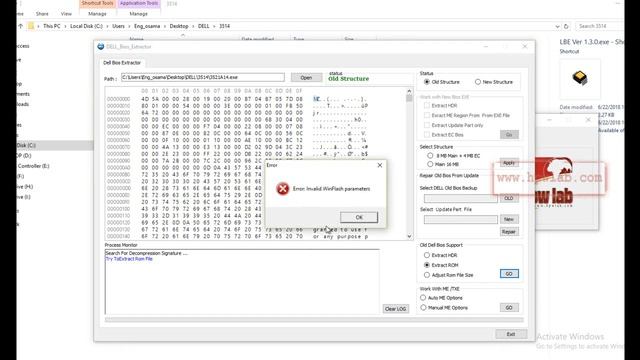Click the folder icon in address bar
This screenshot has width=640, height=360.
point(31,26)
